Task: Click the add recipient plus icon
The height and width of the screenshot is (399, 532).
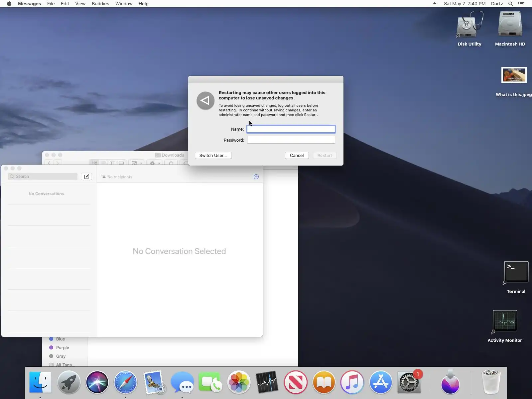Action: click(256, 177)
